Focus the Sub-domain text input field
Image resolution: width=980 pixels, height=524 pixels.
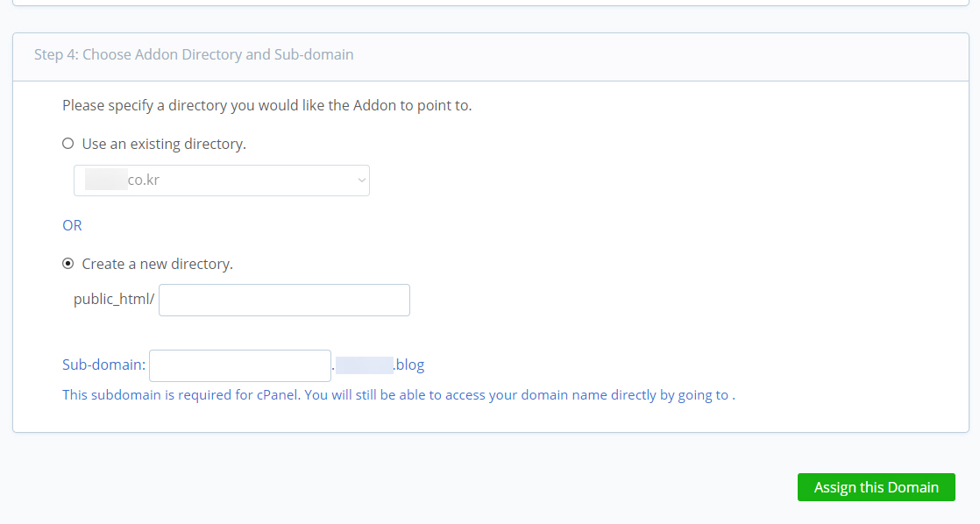(240, 365)
